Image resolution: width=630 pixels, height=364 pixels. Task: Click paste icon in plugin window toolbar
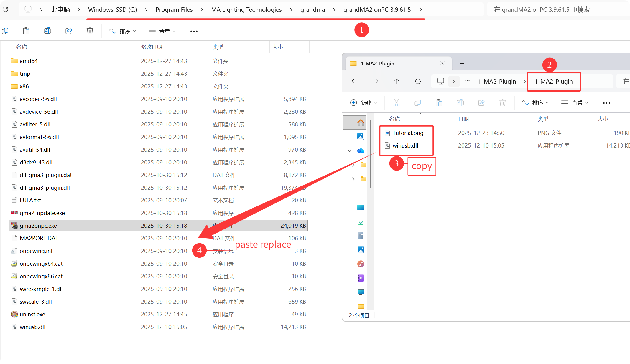click(439, 103)
